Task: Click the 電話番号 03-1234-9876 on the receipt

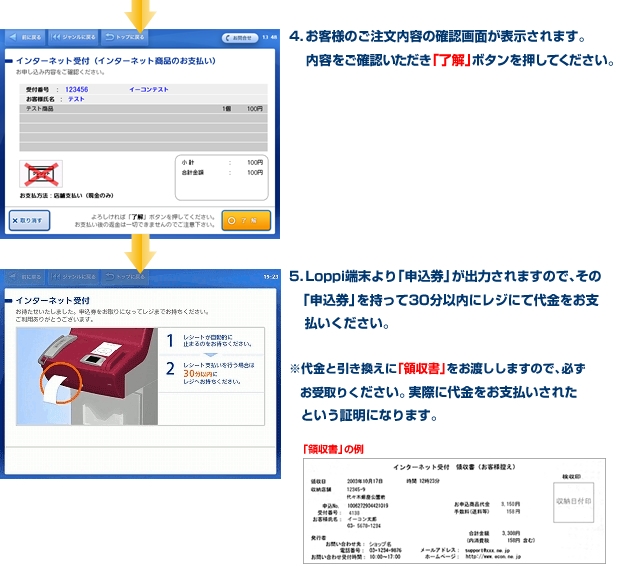Action: pos(386,550)
